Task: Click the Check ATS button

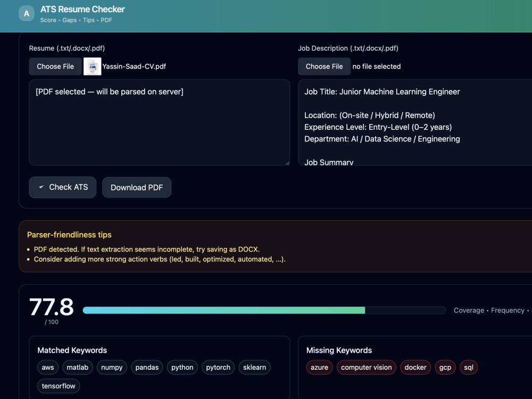Action: point(63,187)
